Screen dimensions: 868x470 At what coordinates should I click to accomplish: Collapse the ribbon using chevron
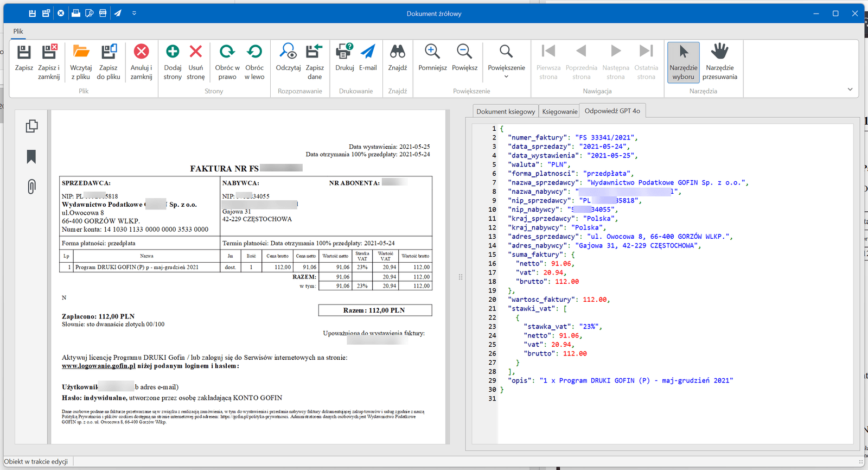tap(850, 90)
